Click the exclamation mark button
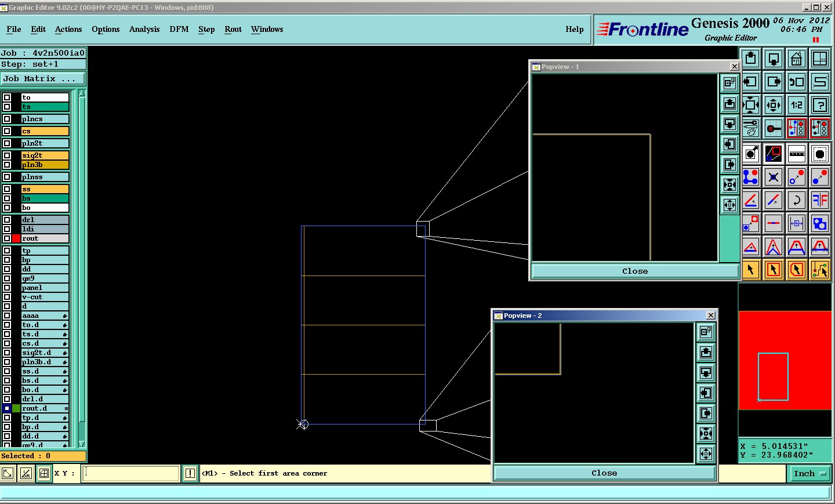 (x=190, y=473)
